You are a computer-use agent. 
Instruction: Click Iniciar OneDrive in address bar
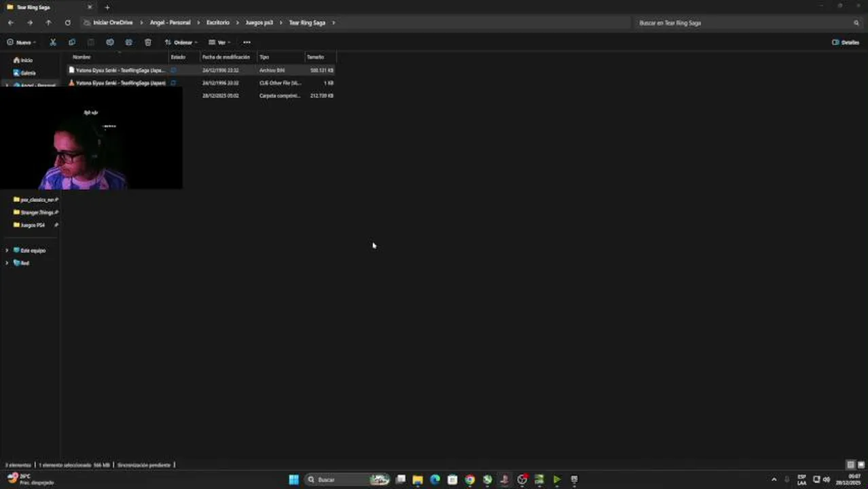coord(113,22)
